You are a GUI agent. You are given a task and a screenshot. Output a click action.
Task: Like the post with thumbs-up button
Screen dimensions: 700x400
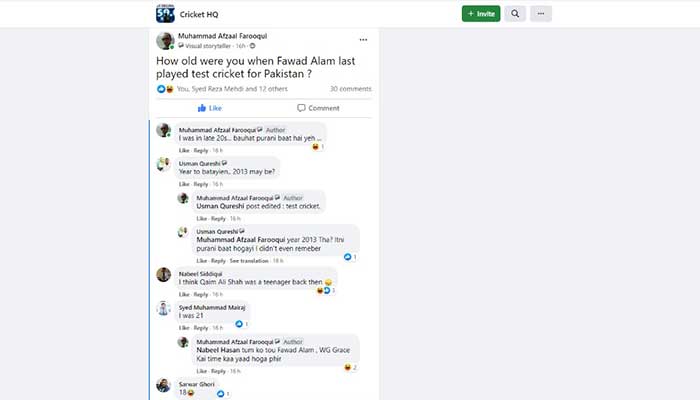[x=210, y=108]
